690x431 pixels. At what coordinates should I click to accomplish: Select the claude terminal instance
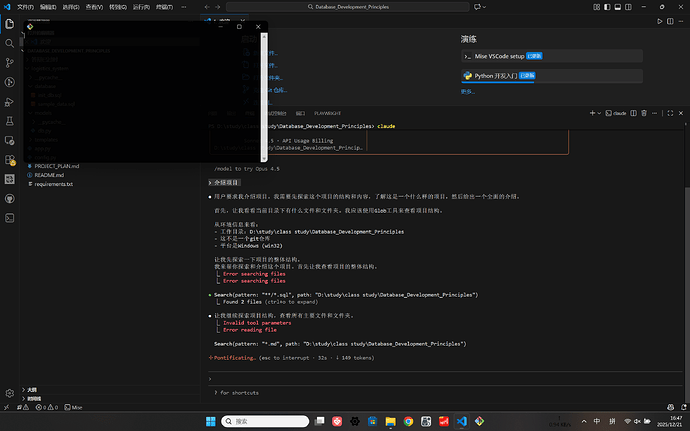click(616, 113)
